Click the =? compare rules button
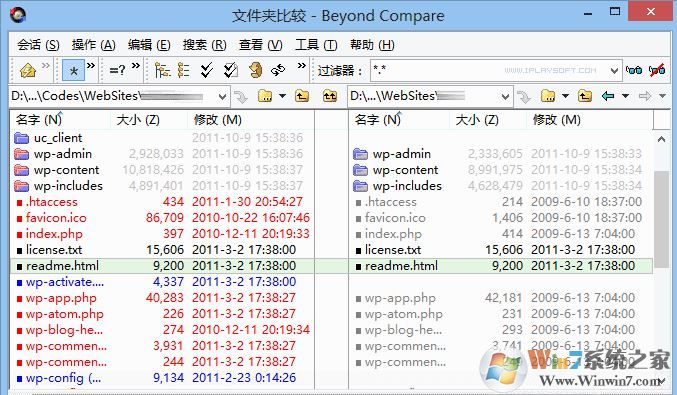 (117, 70)
